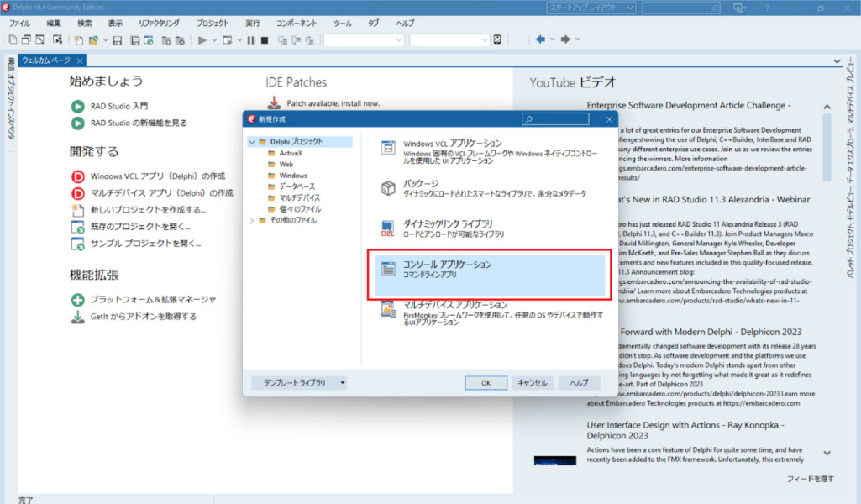Click the Patch available download icon
Screen dimensions: 861x504
point(274,102)
